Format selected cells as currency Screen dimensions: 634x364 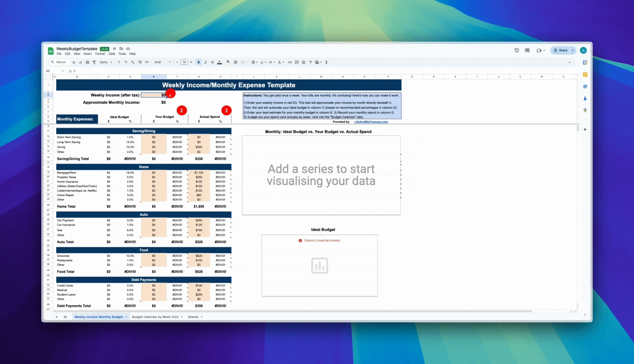click(119, 62)
